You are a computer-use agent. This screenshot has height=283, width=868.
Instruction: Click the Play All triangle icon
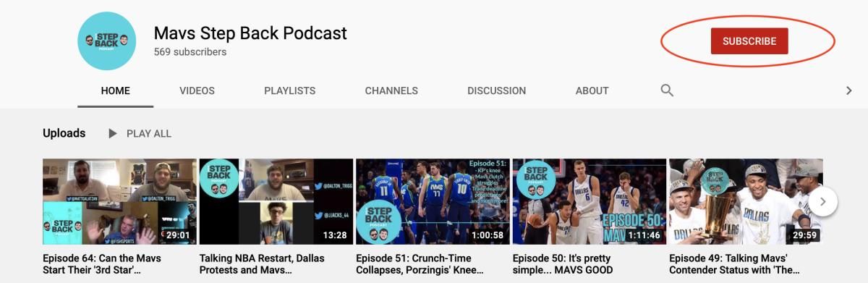click(112, 133)
